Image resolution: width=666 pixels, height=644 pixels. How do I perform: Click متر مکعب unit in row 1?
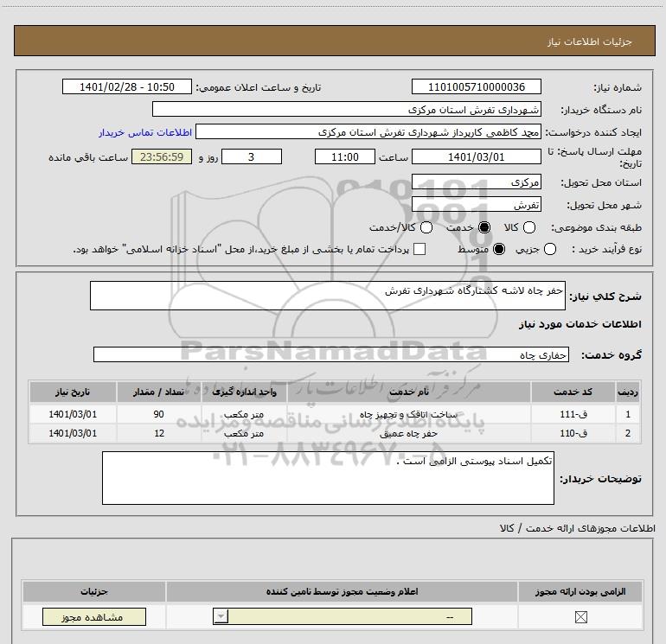(244, 414)
